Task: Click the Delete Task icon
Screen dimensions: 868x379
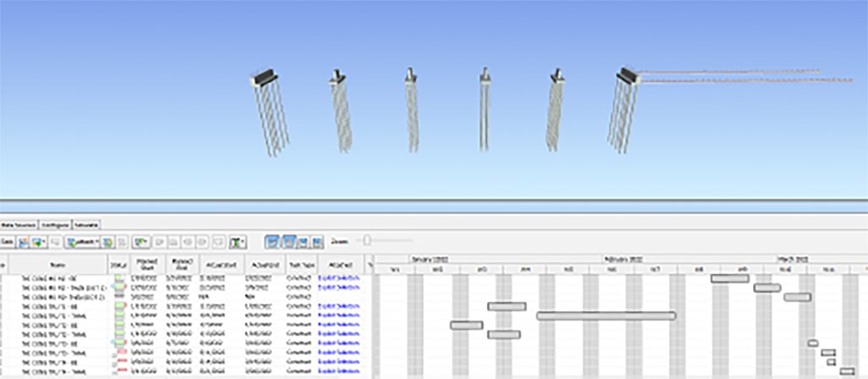Action: (x=54, y=242)
